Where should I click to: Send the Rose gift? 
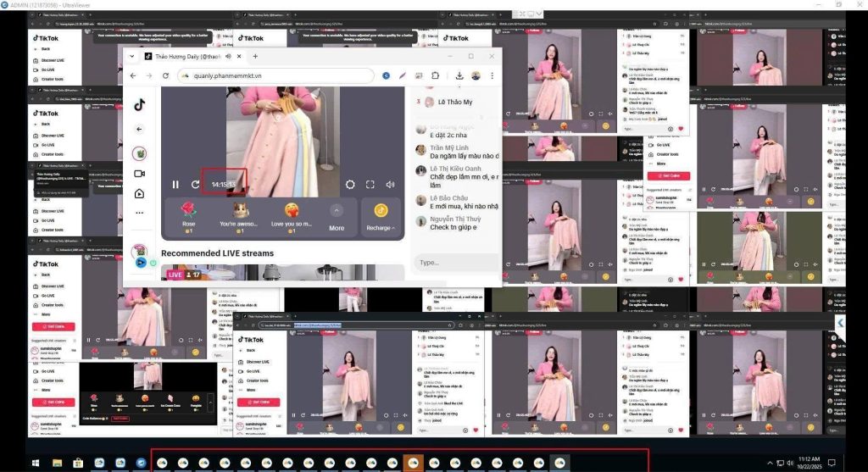[188, 217]
